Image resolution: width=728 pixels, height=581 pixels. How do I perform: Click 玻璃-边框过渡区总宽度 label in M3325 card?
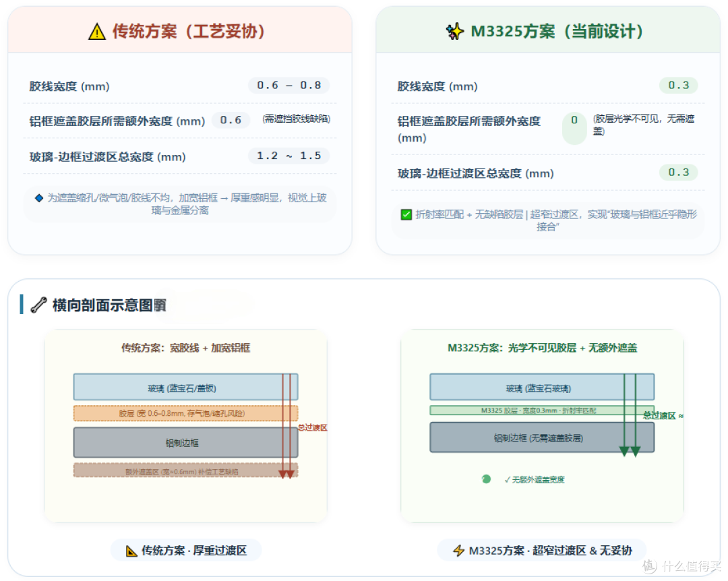(475, 173)
